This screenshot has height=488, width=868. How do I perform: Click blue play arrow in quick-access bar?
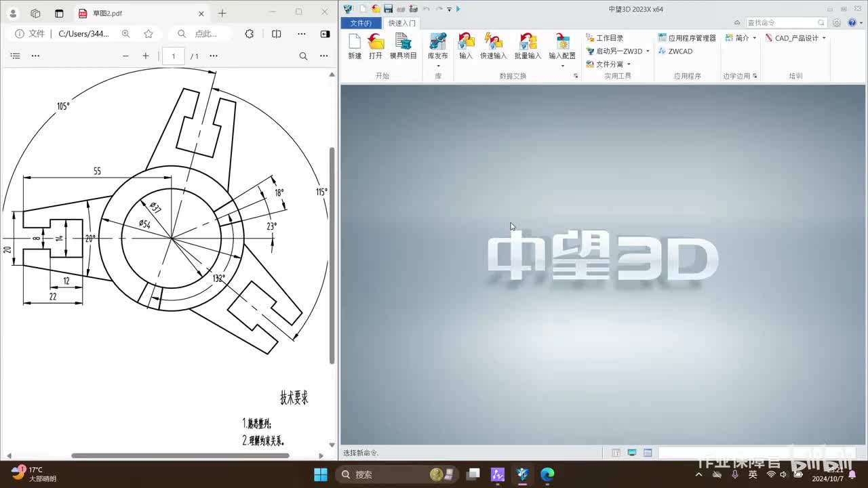458,9
